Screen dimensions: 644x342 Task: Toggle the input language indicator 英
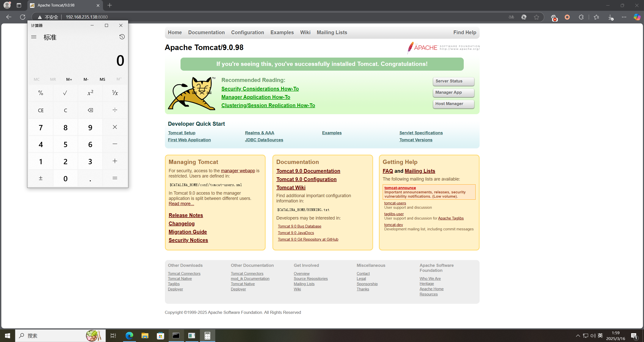coord(600,335)
